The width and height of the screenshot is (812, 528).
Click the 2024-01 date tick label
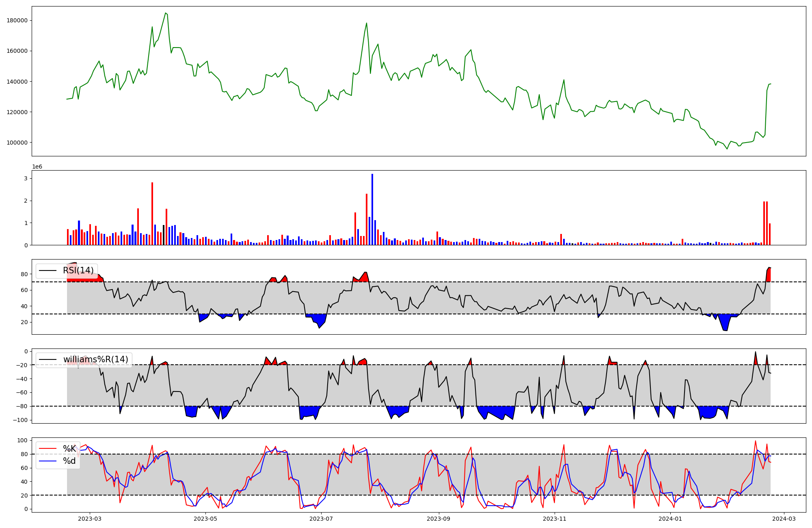[670, 519]
